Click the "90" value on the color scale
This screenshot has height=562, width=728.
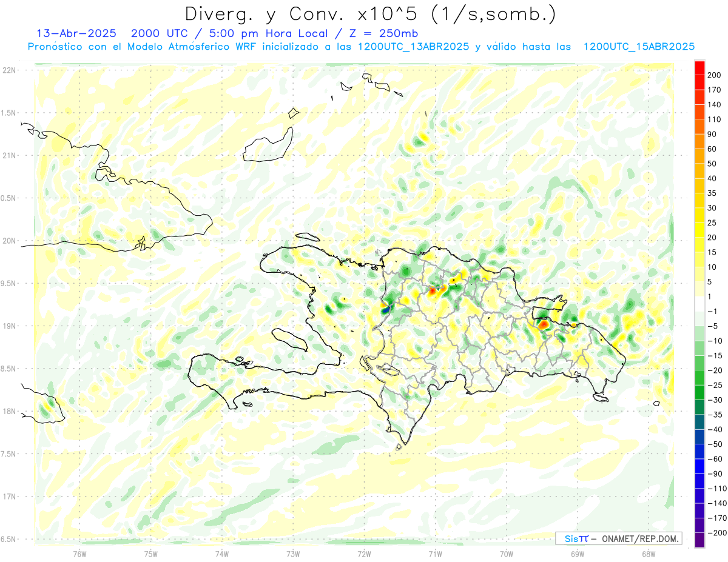click(713, 134)
